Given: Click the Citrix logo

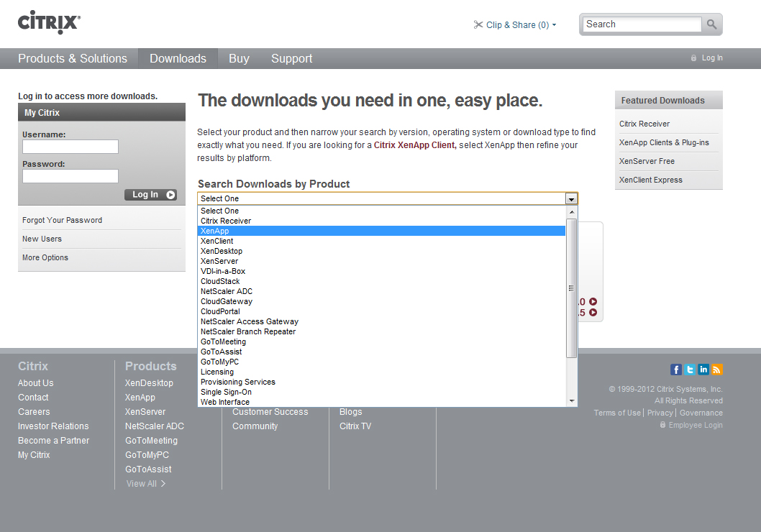Looking at the screenshot, I should 49,22.
